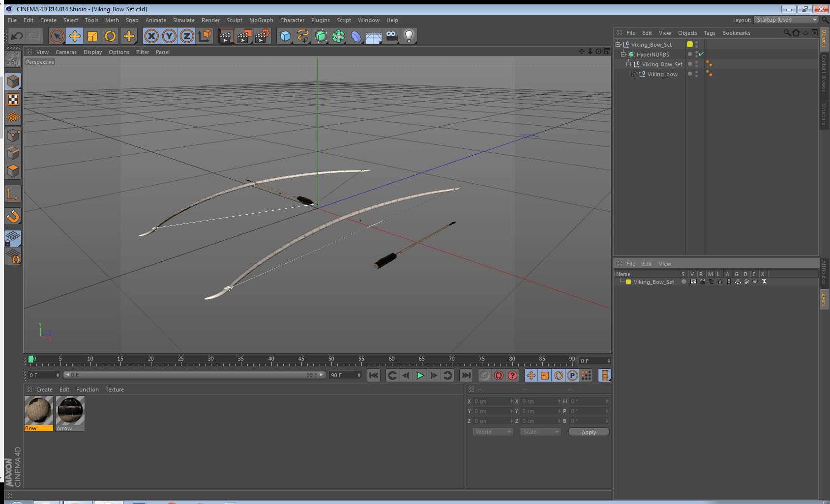
Task: Toggle Z axis lock
Action: point(187,36)
